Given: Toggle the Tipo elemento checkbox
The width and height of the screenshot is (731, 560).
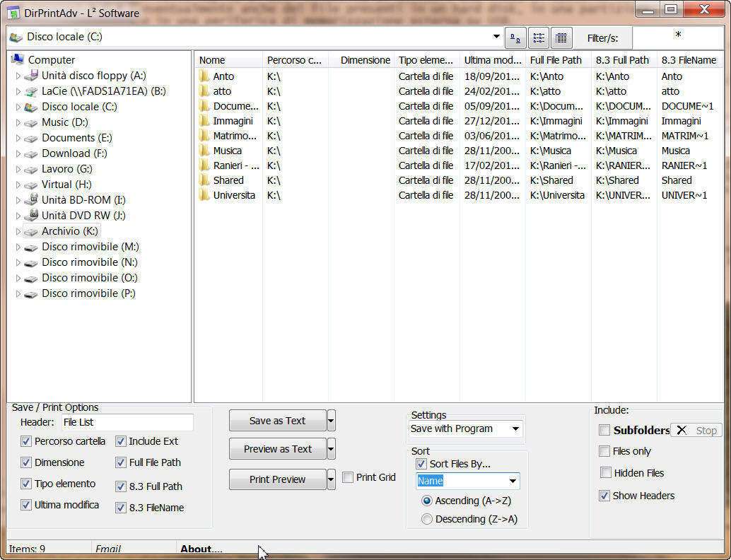Looking at the screenshot, I should tap(26, 484).
